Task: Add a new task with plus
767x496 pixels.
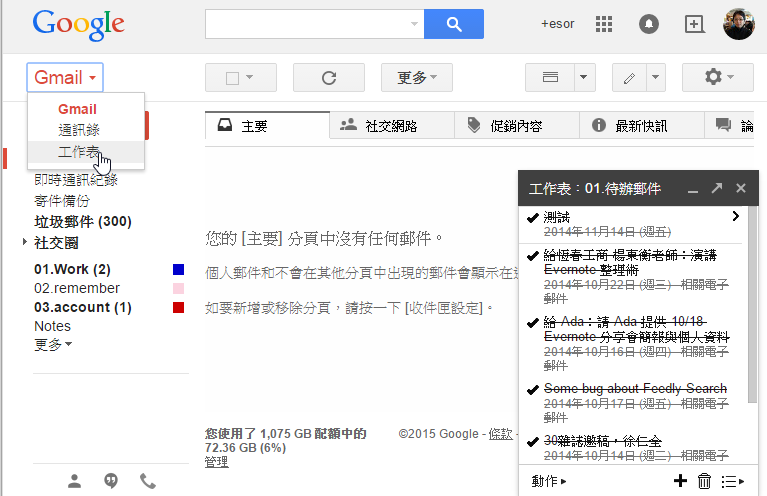Action: click(680, 481)
